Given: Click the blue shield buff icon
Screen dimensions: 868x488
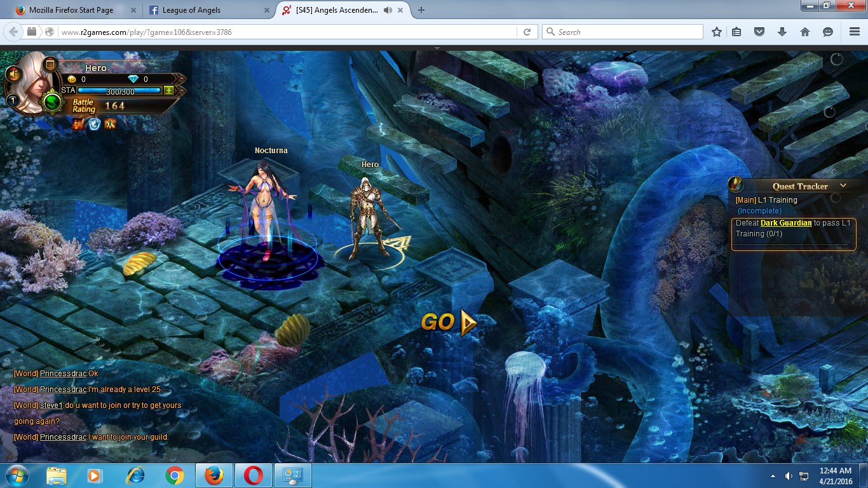Looking at the screenshot, I should (94, 123).
